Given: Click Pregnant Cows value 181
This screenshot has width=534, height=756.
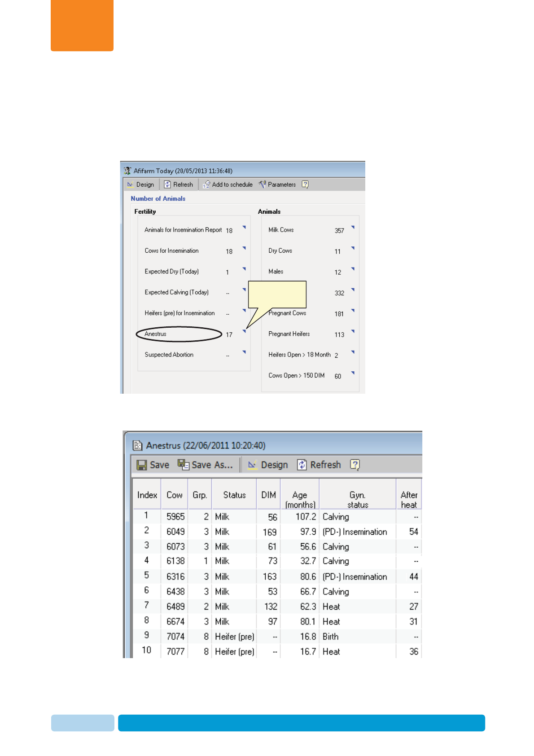Looking at the screenshot, I should coord(339,314).
